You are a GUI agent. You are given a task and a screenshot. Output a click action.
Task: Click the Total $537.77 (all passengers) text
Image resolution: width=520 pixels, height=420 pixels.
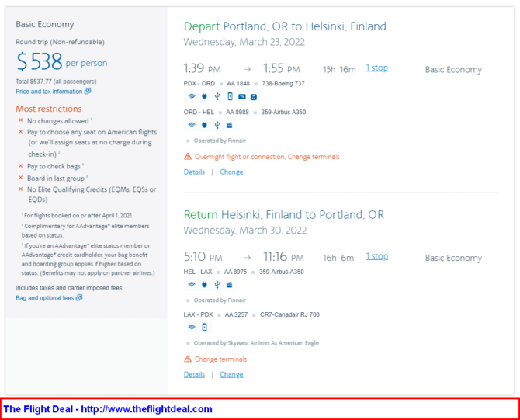[x=56, y=82]
